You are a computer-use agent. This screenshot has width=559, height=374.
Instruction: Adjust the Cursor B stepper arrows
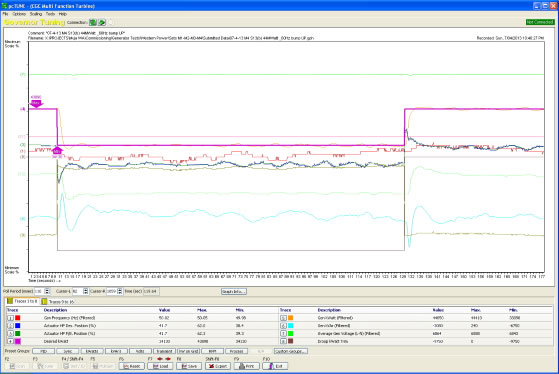(x=120, y=291)
